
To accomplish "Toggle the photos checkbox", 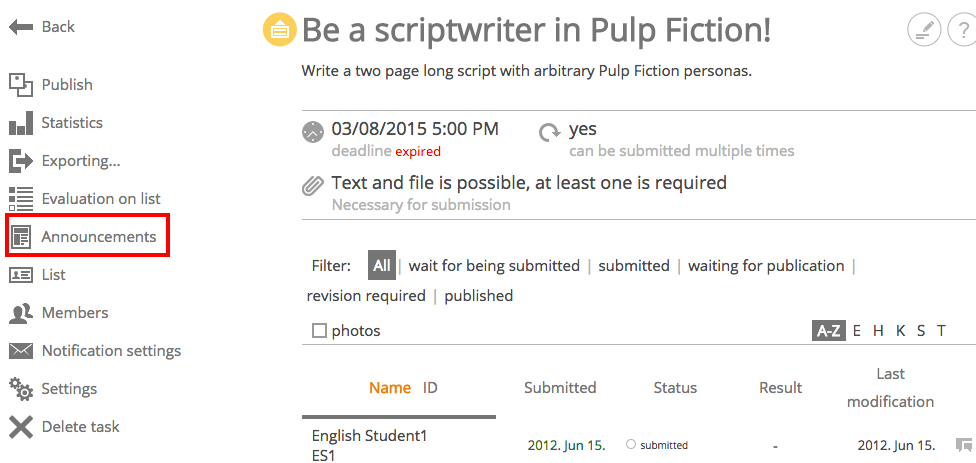I will pos(319,331).
